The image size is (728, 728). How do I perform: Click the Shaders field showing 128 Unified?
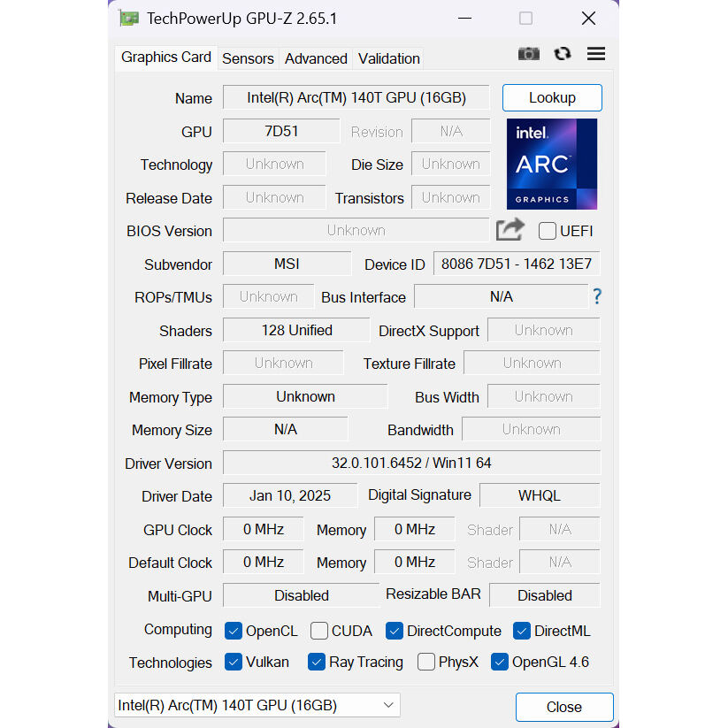point(296,330)
